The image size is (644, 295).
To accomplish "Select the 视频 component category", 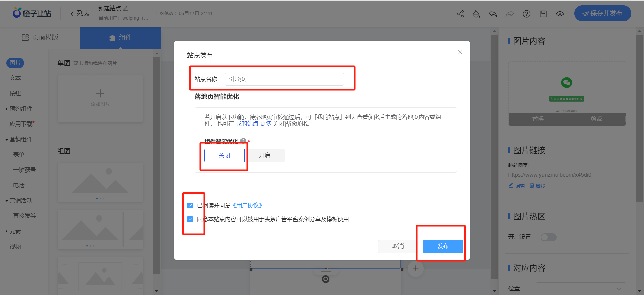I will [15, 246].
